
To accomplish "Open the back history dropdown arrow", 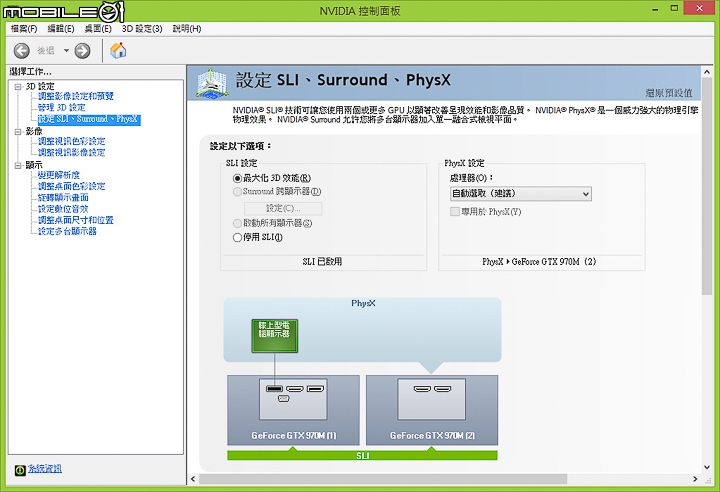I will click(66, 51).
